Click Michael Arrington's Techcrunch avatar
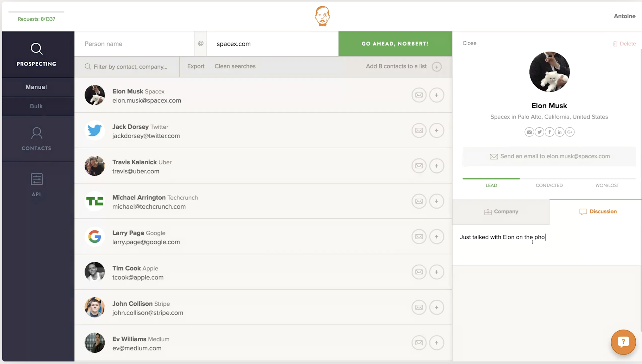This screenshot has width=642, height=364. [x=94, y=201]
